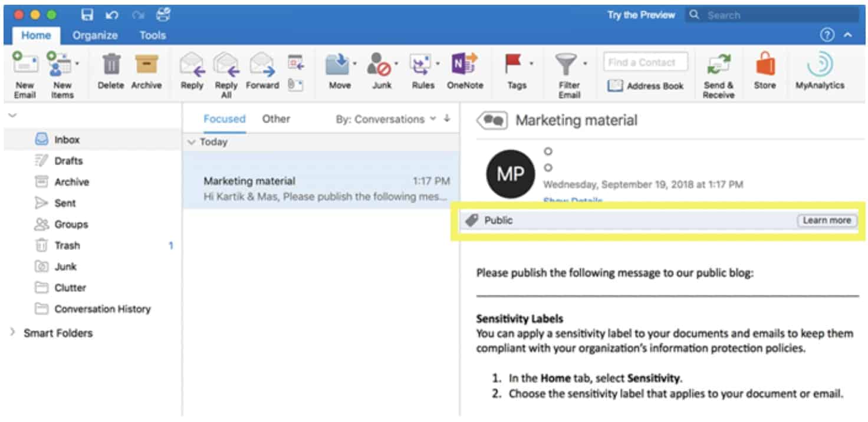
Task: Click the Search field in title bar
Action: click(x=772, y=15)
